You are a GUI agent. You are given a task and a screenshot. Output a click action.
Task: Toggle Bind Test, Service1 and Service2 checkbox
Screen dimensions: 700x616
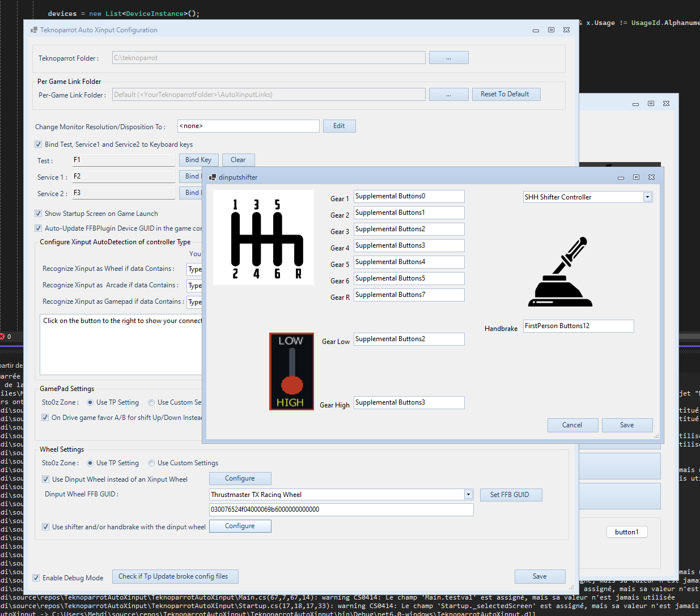[x=38, y=145]
